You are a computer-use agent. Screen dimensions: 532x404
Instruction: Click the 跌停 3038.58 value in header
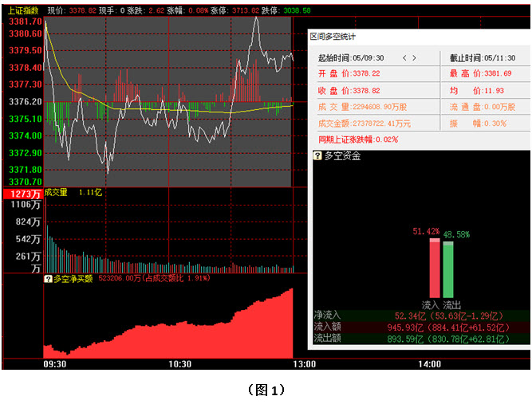click(298, 10)
